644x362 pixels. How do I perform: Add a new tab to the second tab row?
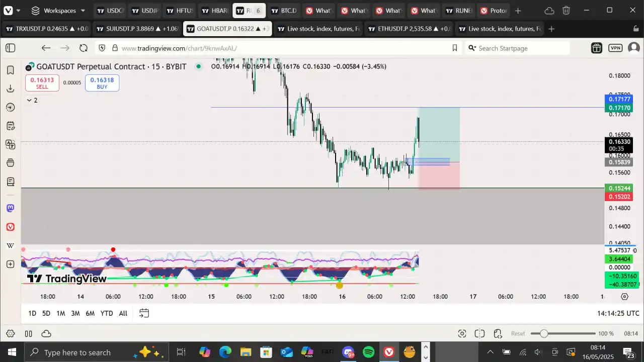click(551, 29)
